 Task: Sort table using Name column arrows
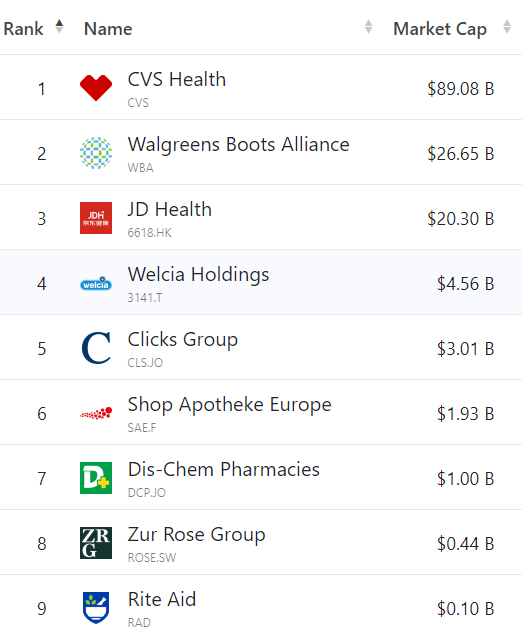coord(368,27)
